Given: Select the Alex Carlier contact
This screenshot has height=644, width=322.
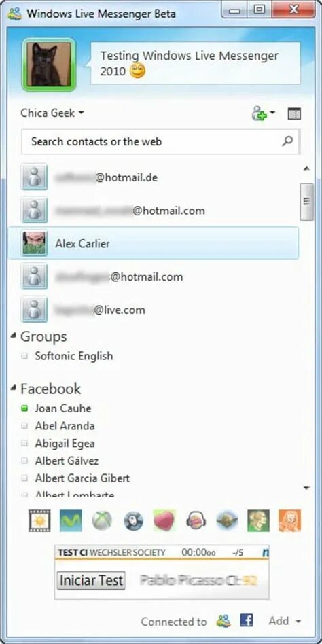Looking at the screenshot, I should pyautogui.click(x=154, y=243).
